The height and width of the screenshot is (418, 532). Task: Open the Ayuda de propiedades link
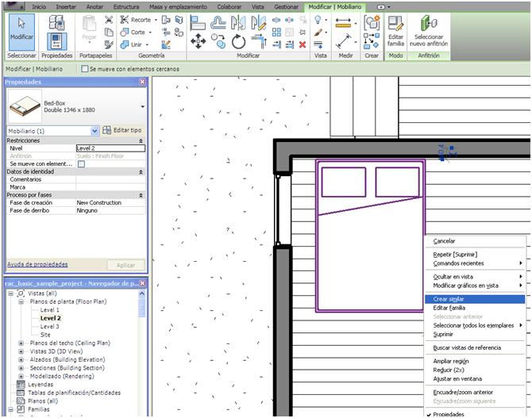click(37, 264)
